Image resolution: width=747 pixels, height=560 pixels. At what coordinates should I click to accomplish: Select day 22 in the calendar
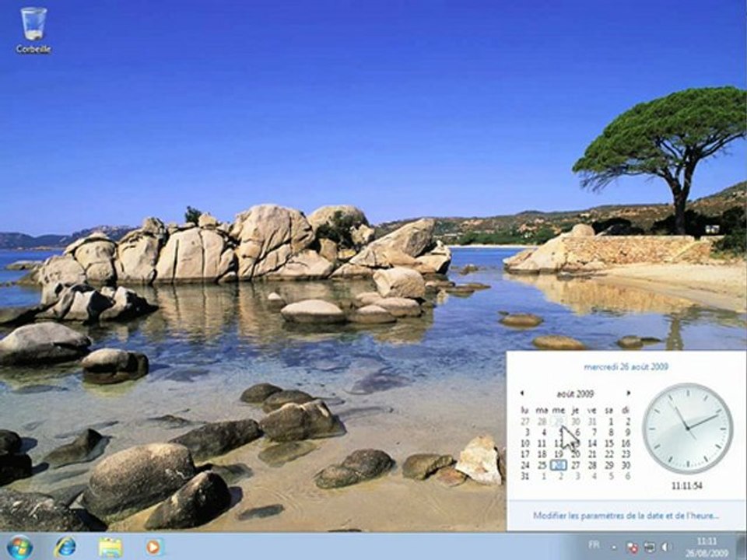(609, 454)
